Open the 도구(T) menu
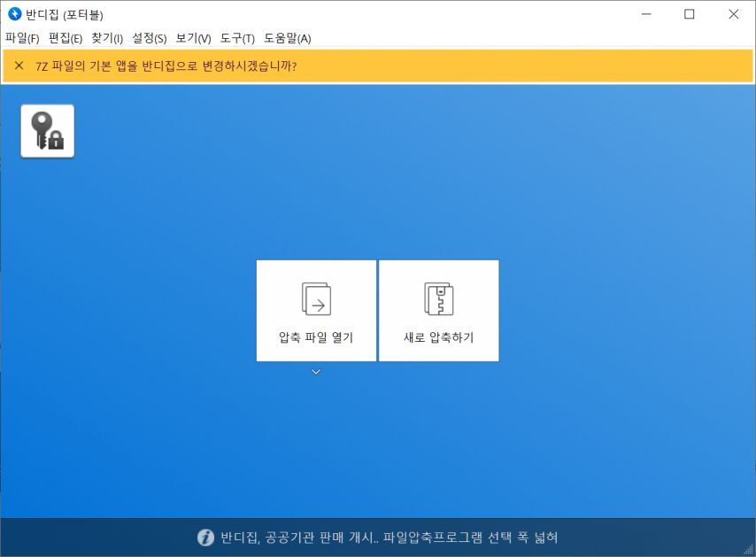The height and width of the screenshot is (557, 756). coord(237,38)
